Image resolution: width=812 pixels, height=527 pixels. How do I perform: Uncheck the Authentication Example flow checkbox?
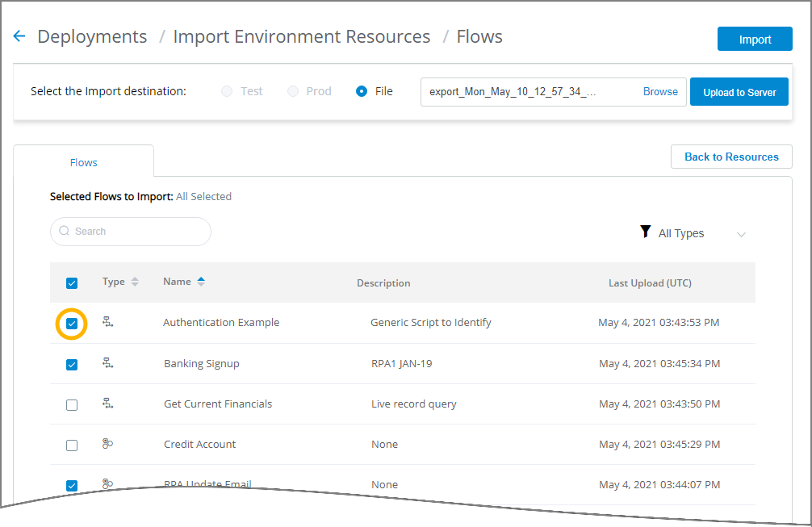pyautogui.click(x=72, y=324)
